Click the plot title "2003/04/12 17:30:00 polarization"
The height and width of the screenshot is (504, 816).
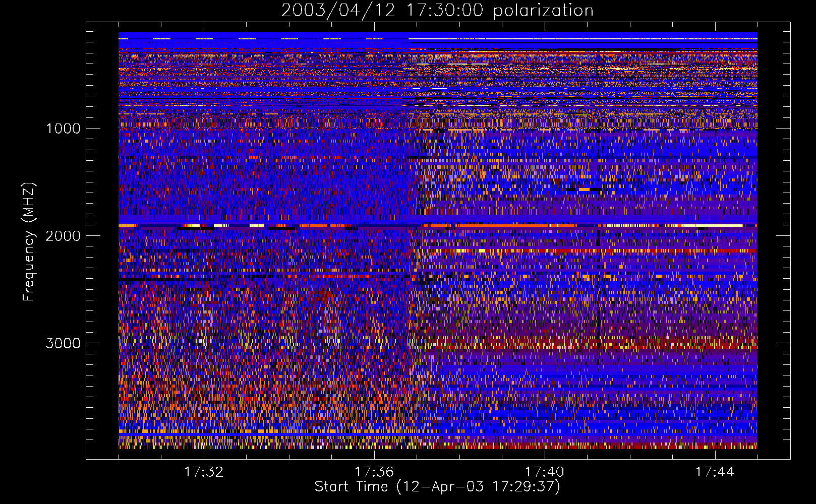point(437,11)
